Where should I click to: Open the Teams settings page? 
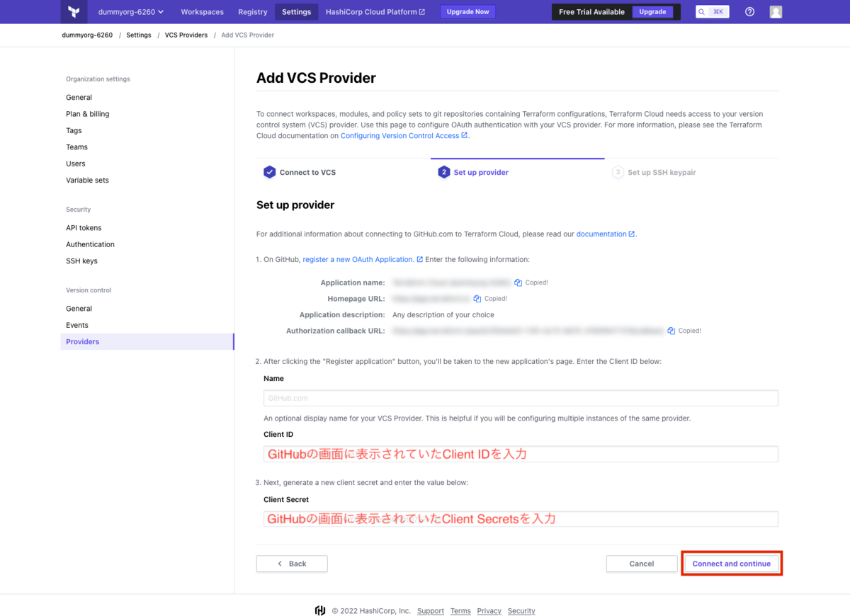pyautogui.click(x=76, y=147)
